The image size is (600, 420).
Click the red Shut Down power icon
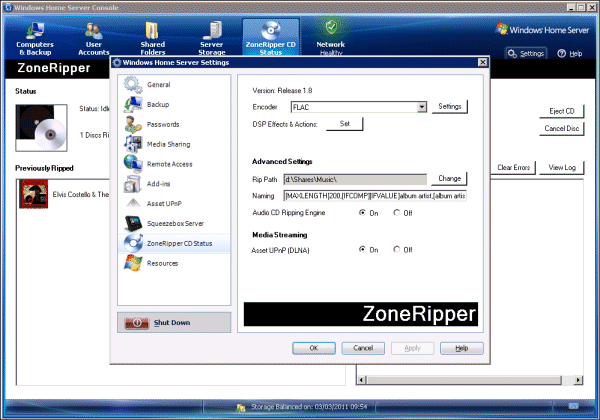point(137,323)
